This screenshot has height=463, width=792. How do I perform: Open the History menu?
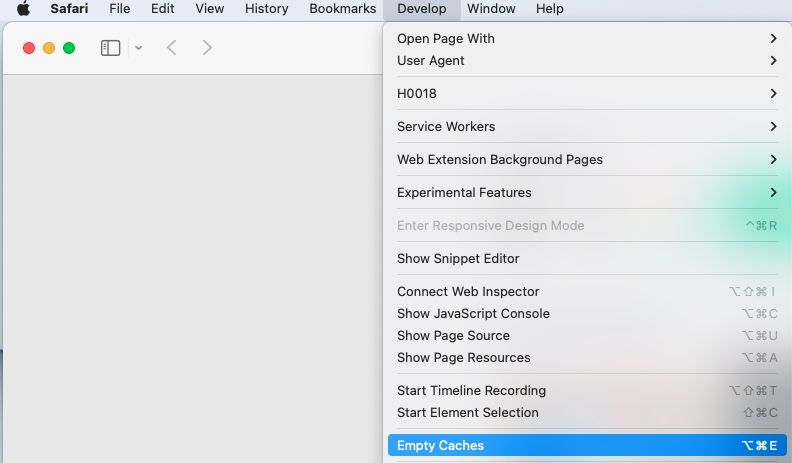click(267, 9)
